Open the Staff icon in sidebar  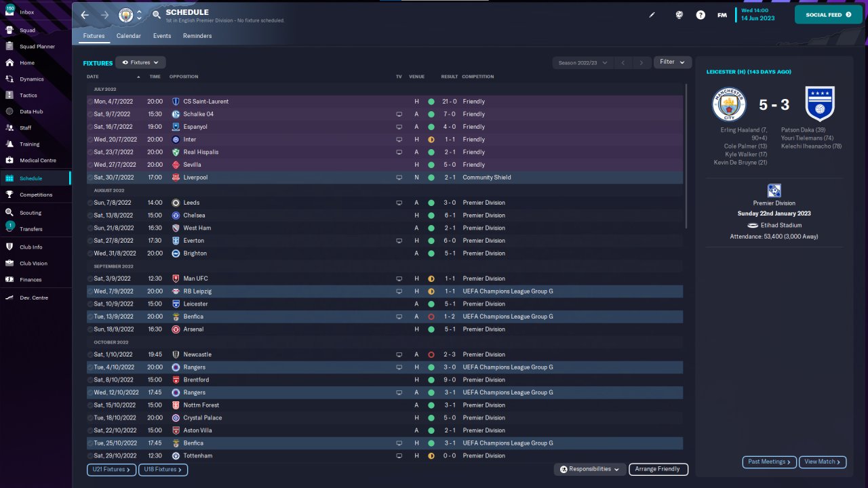point(9,127)
